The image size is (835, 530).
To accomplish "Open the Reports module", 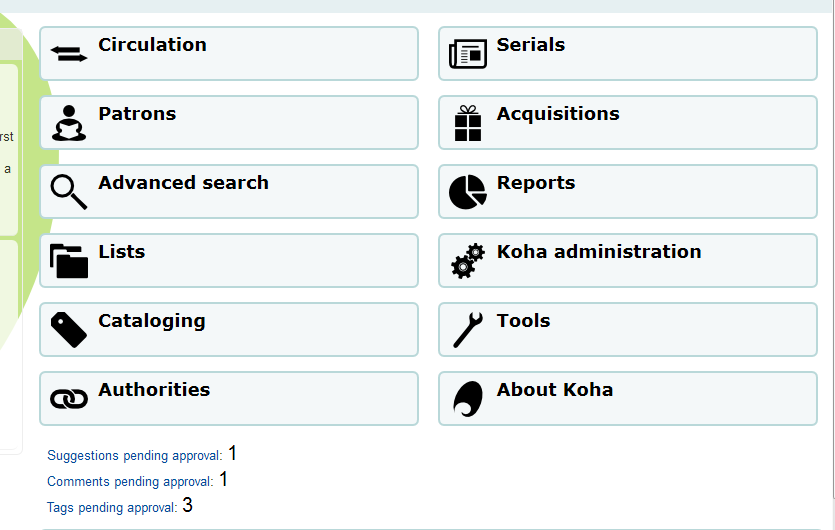I will (x=536, y=183).
